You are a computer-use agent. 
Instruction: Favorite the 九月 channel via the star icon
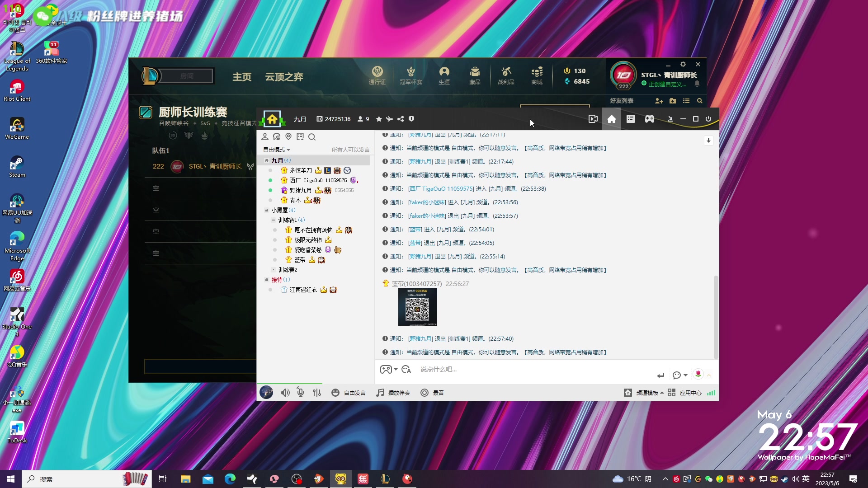pos(379,119)
